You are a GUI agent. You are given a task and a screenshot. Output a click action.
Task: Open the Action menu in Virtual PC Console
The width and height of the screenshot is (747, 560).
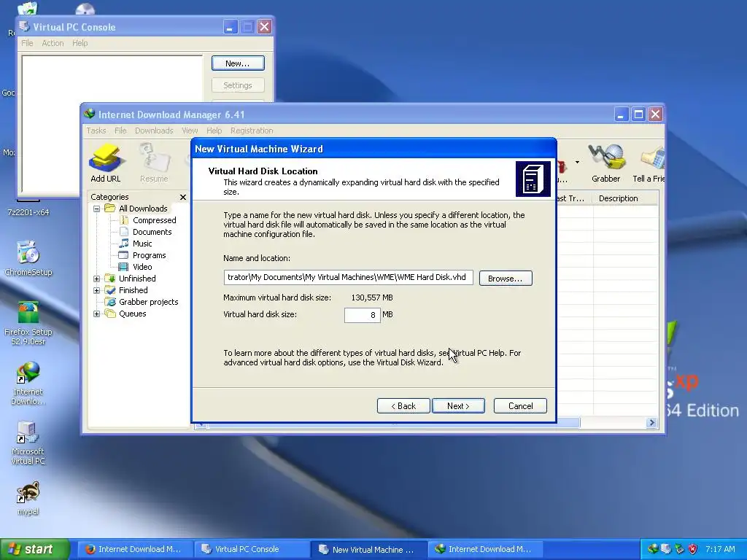pyautogui.click(x=53, y=43)
